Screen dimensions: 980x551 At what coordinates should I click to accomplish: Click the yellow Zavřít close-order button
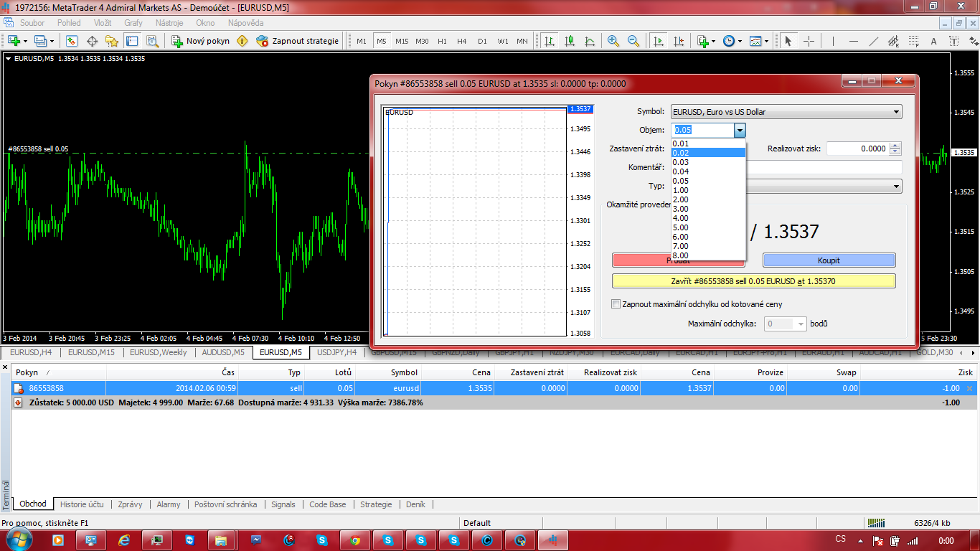click(753, 281)
